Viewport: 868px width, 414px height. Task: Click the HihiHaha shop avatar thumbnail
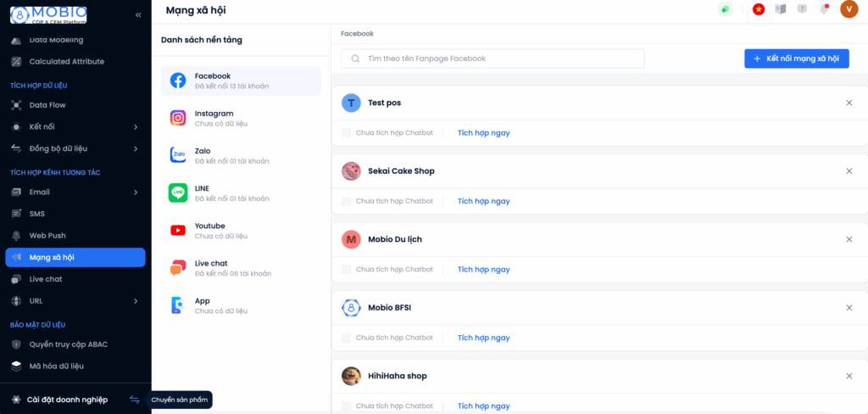(351, 376)
